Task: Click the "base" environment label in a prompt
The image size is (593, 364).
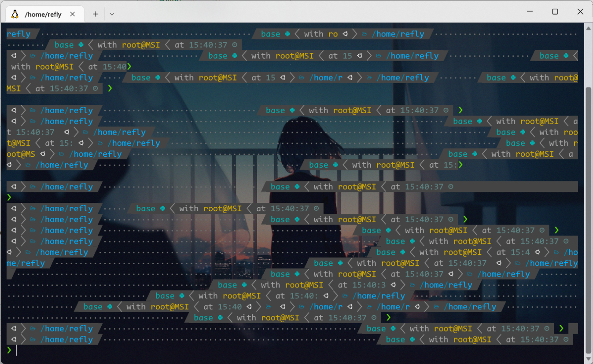Action: 395,339
